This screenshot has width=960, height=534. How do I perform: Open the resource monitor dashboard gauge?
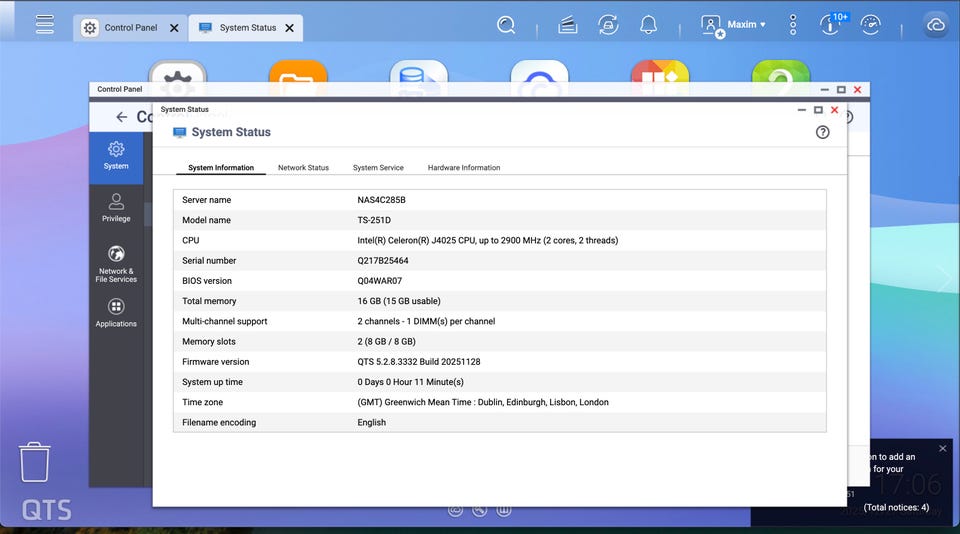point(870,25)
